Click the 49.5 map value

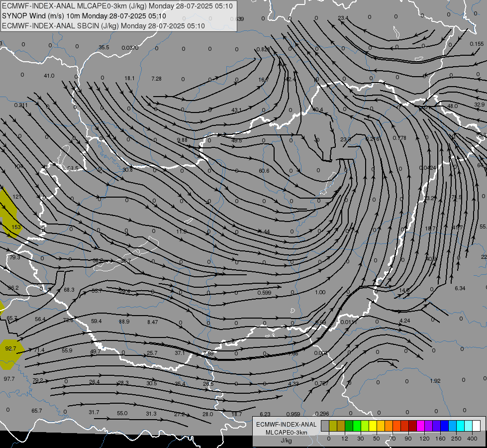[237, 140]
